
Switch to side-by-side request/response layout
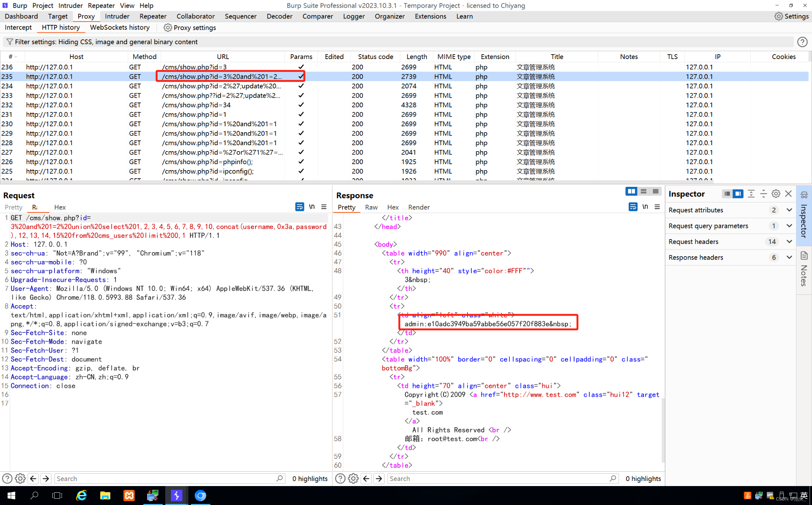631,191
